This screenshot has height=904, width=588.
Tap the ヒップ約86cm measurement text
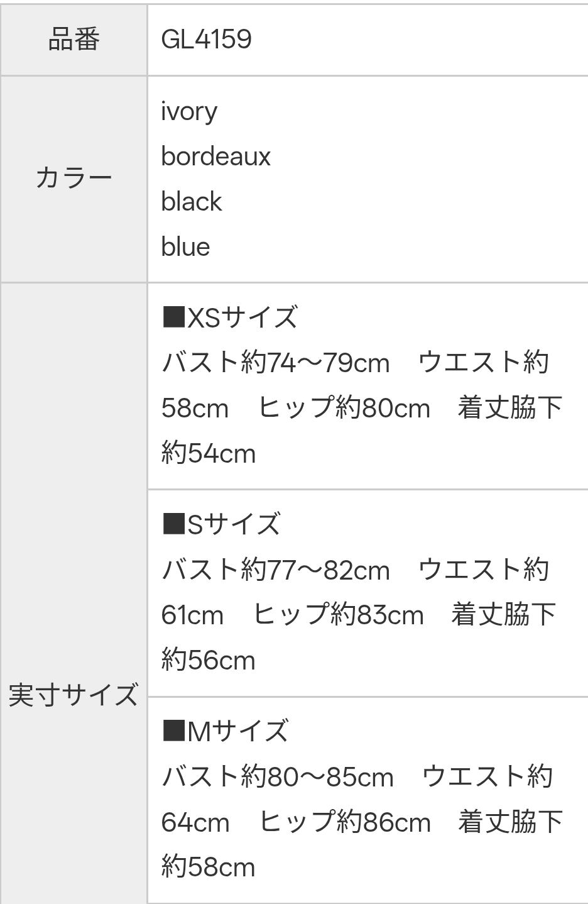point(345,822)
